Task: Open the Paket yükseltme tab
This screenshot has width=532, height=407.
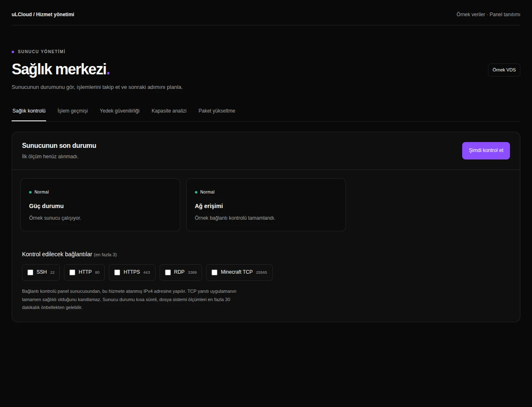Action: click(x=217, y=111)
